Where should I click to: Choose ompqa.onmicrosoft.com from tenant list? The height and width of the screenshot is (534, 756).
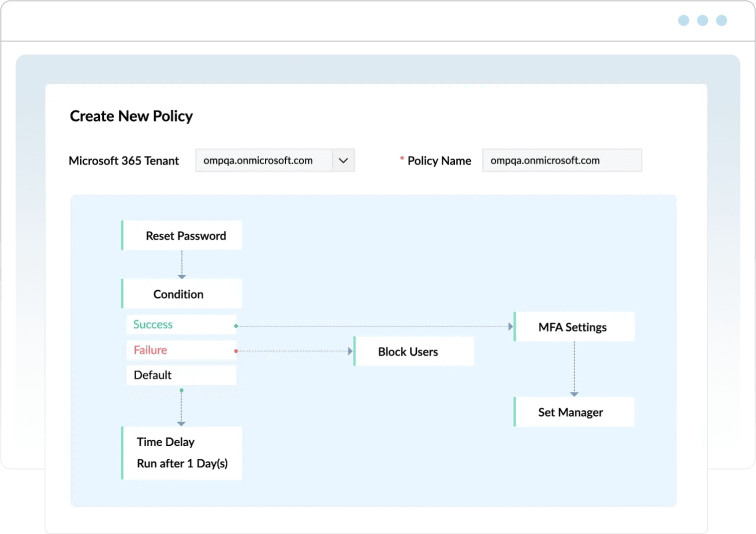point(257,160)
